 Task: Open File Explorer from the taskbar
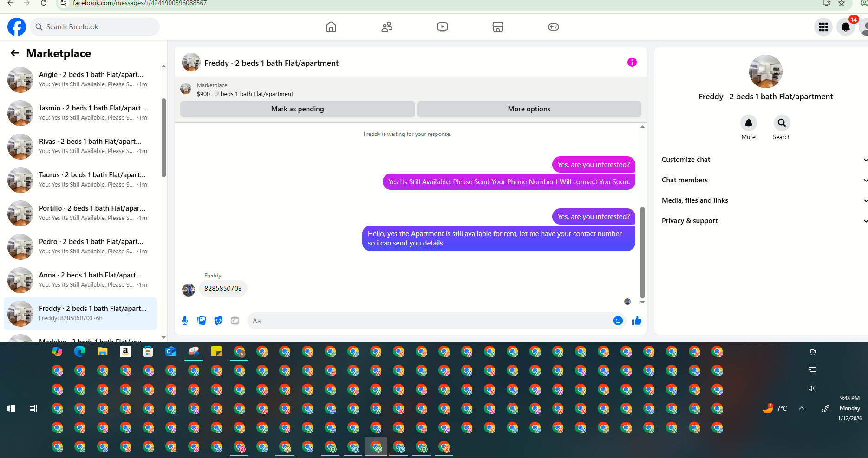tap(103, 352)
